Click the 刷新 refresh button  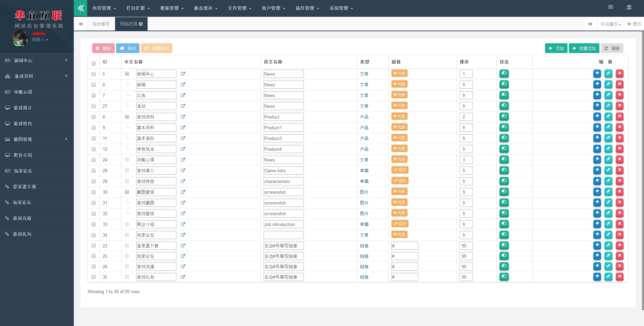point(612,48)
